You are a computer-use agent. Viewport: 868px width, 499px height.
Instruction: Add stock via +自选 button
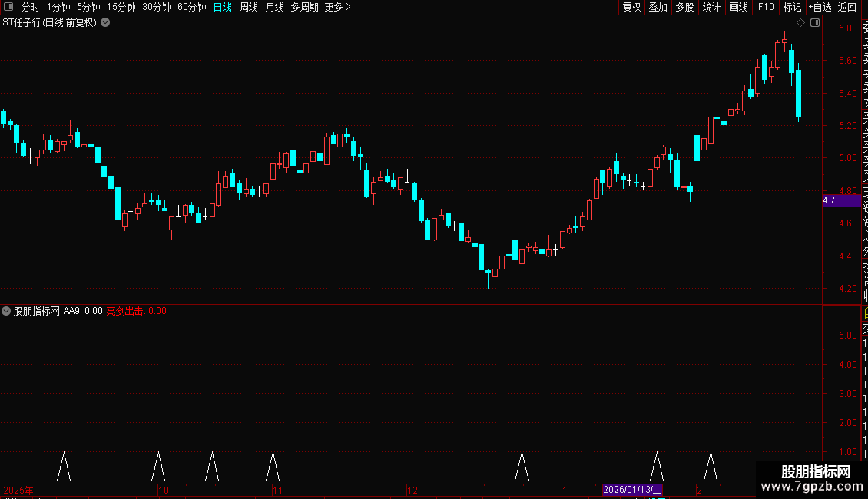coord(820,7)
